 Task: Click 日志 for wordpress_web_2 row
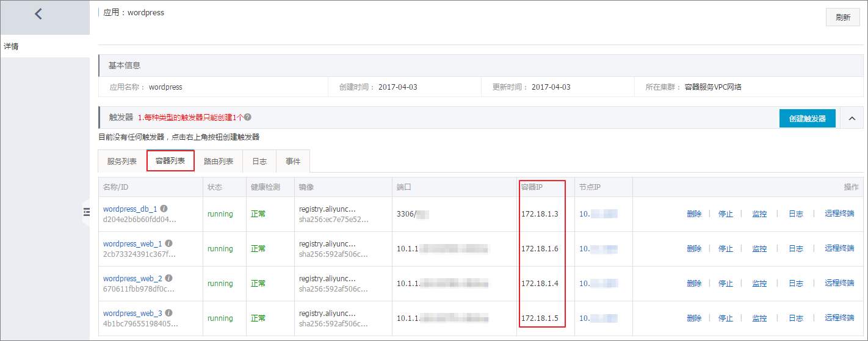(796, 283)
